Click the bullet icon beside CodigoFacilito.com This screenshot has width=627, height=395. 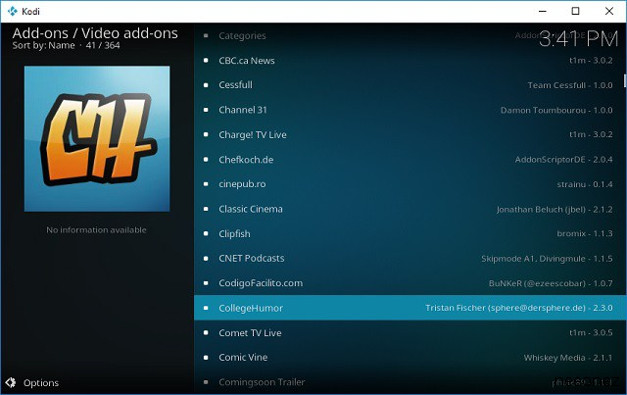coord(206,283)
